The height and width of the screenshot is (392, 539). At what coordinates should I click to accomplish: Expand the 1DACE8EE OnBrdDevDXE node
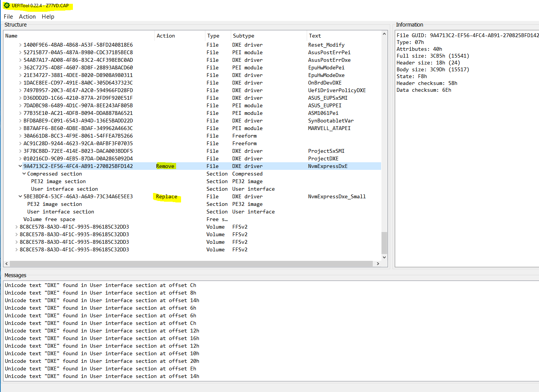click(20, 83)
